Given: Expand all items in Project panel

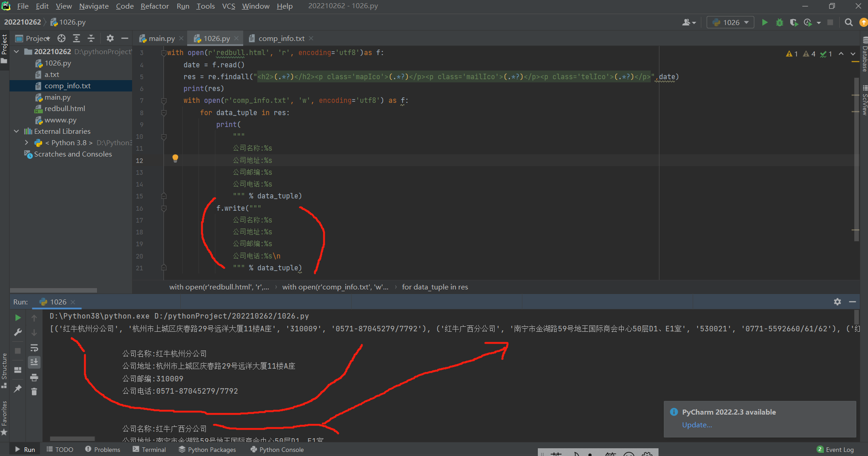Looking at the screenshot, I should [x=77, y=38].
